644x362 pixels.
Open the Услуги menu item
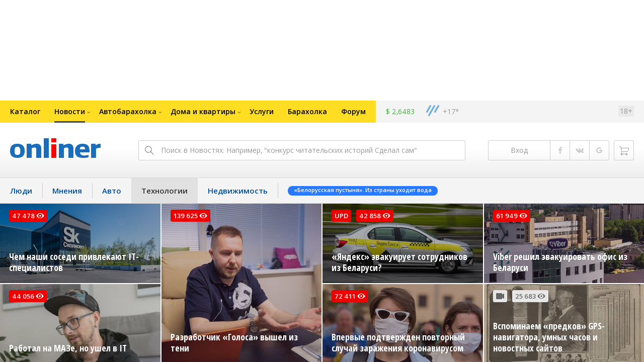coord(262,112)
